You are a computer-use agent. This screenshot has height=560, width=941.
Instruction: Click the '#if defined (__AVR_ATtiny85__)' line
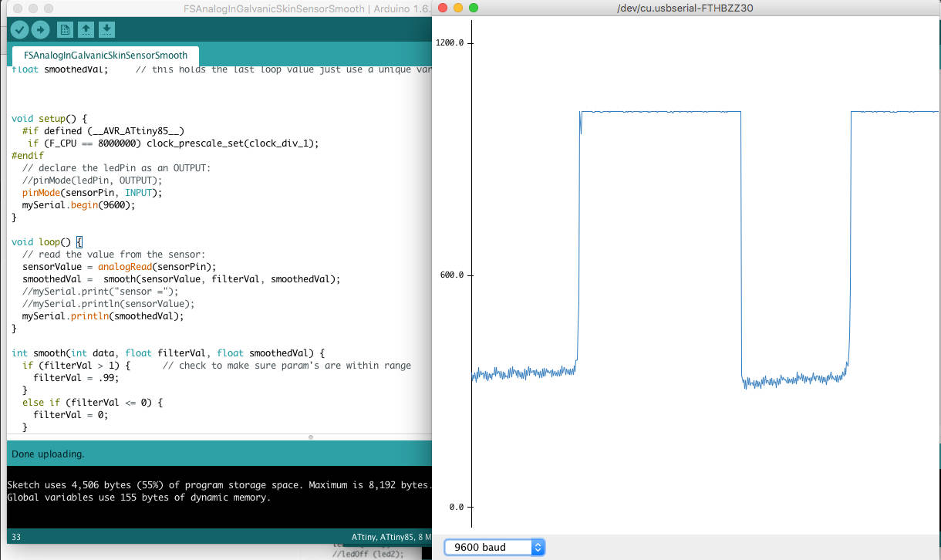[103, 131]
